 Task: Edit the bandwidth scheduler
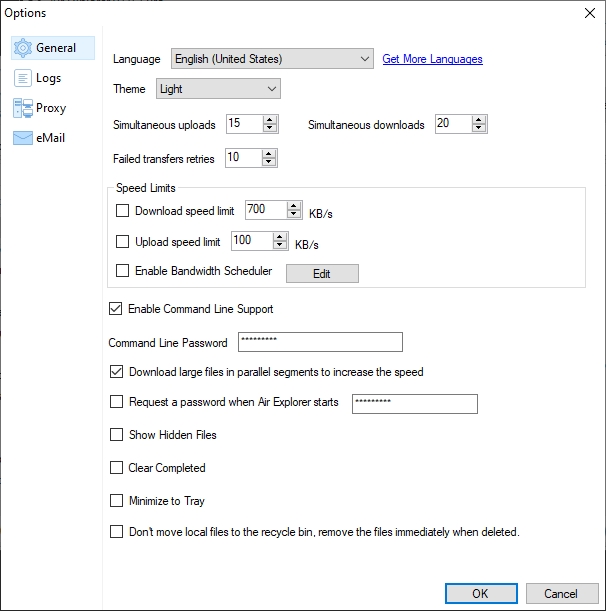(322, 274)
